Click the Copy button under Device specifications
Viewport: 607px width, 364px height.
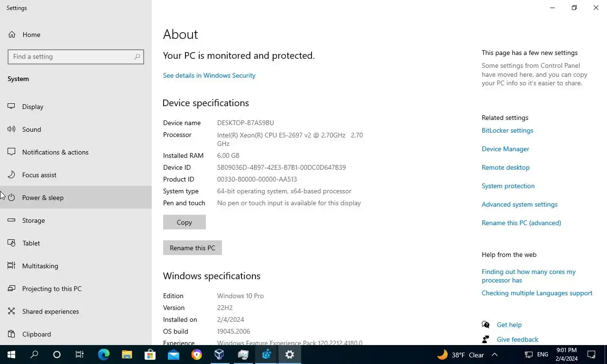click(184, 222)
